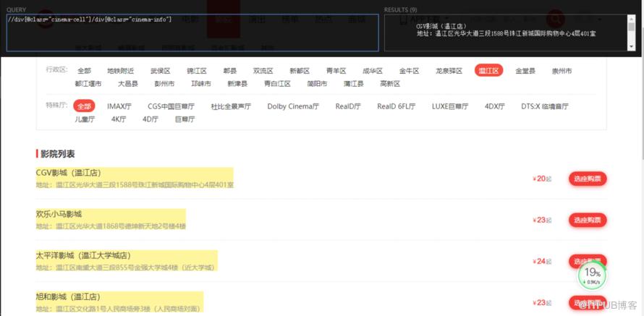Viewport: 644px width, 316px height.
Task: Click the ¥24起 price for 太平洋影城
Action: coord(542,262)
